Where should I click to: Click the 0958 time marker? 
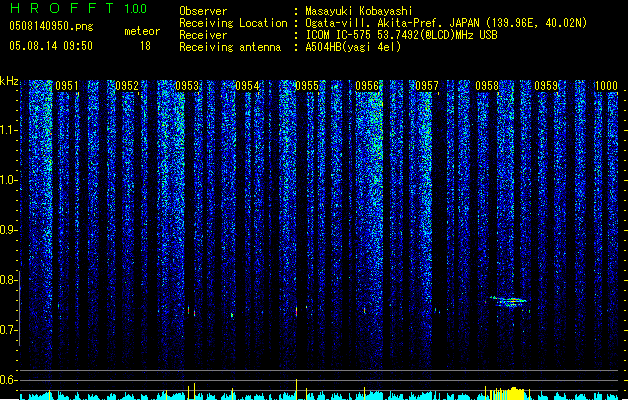(x=487, y=86)
